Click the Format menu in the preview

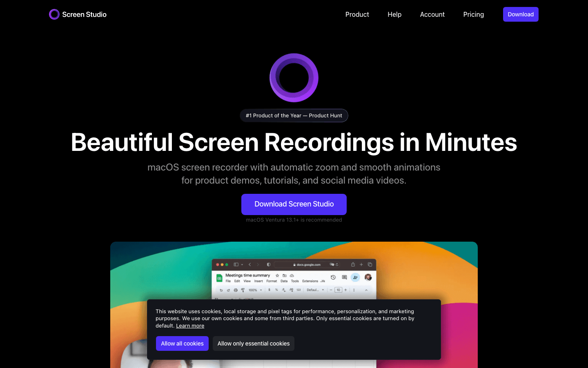click(272, 281)
